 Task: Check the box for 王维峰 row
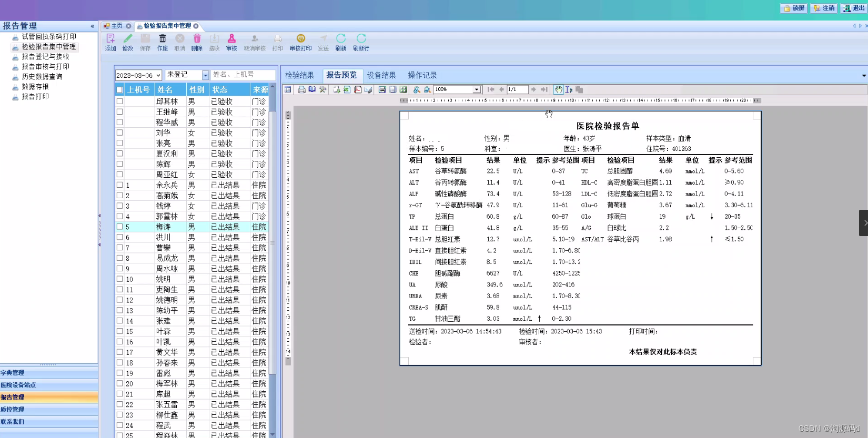119,111
